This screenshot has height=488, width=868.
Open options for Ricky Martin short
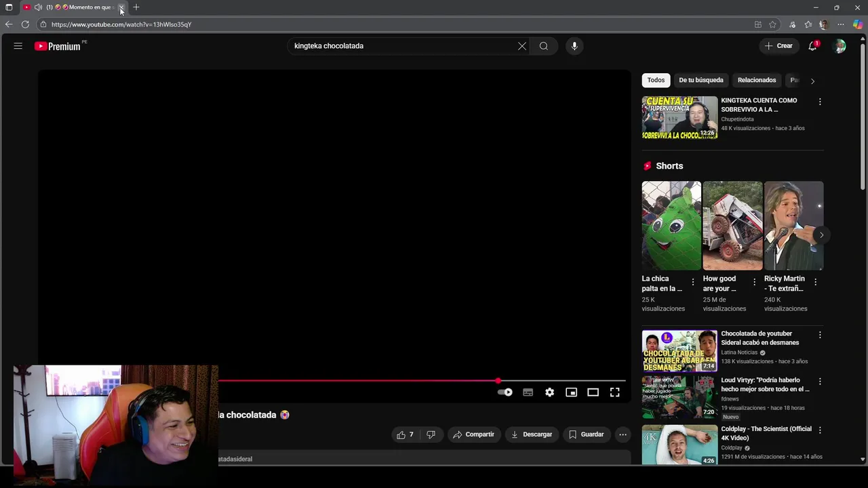[x=815, y=282]
